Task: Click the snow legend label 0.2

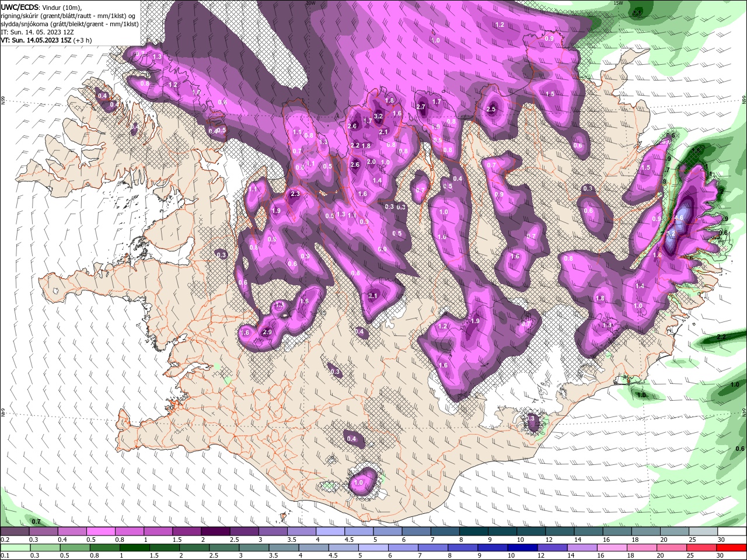Action: click(5, 540)
